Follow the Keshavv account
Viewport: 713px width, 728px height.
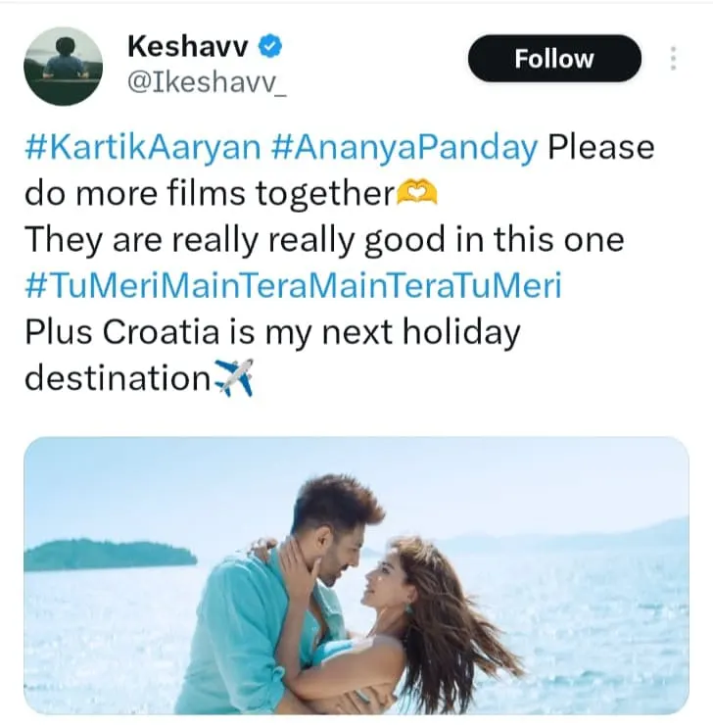point(554,59)
